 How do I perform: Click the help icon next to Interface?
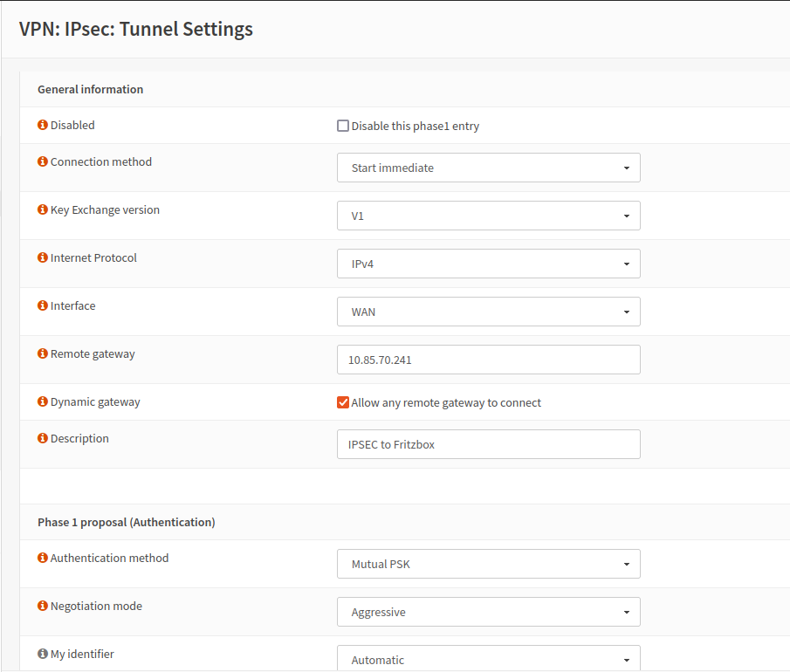[42, 305]
